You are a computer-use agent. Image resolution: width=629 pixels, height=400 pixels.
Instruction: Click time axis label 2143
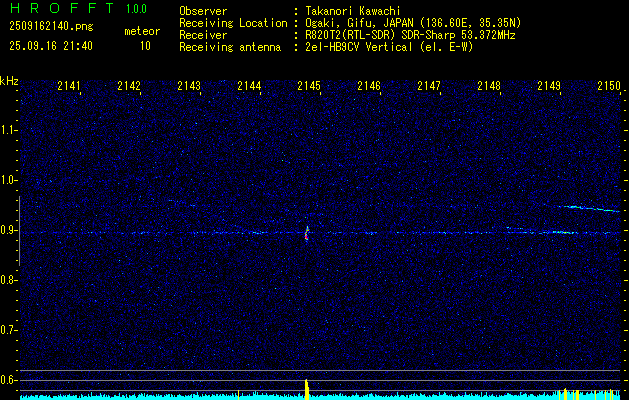(189, 85)
